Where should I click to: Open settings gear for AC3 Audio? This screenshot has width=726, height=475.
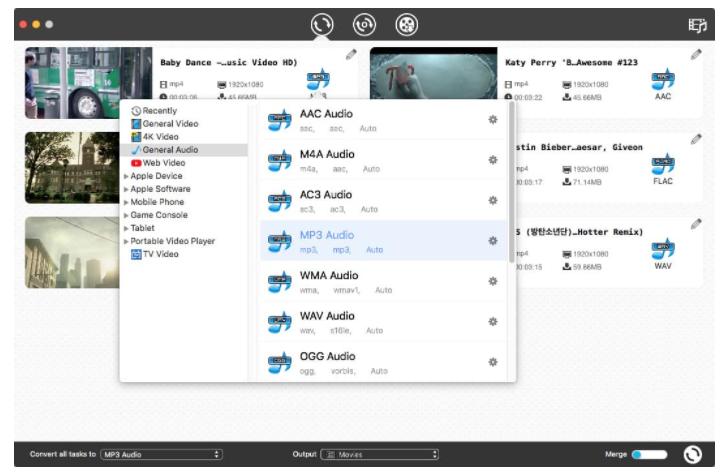[493, 200]
